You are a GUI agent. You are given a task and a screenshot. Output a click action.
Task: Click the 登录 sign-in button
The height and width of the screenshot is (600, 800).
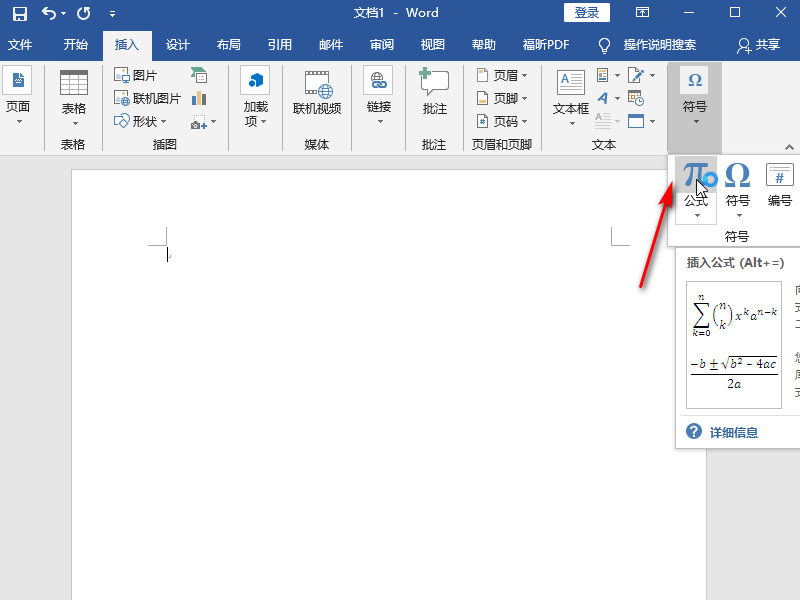(x=587, y=13)
